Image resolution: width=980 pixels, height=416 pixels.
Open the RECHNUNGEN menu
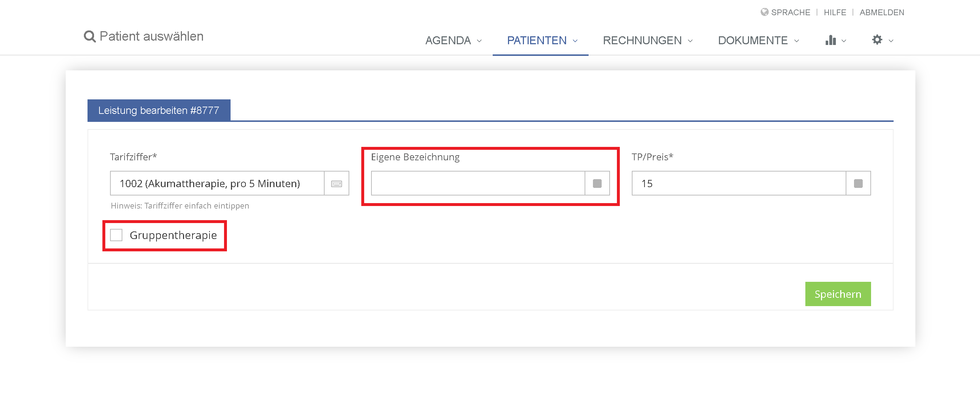642,40
